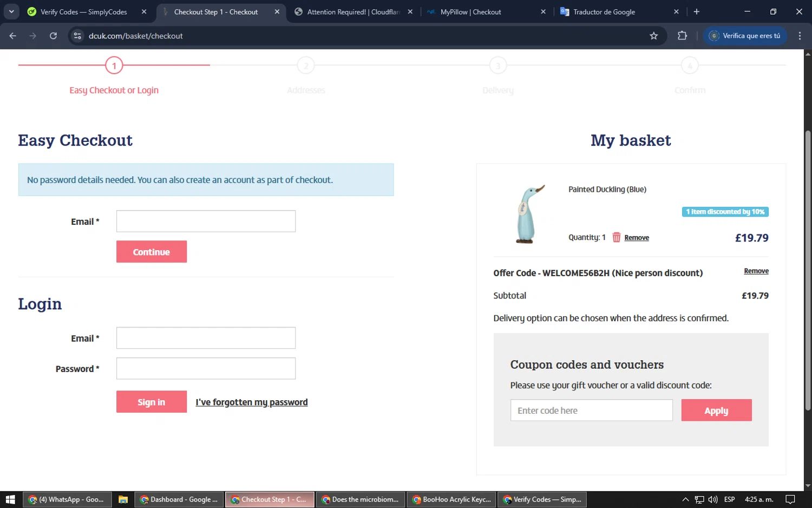Go back with the browser back arrow

(x=13, y=36)
